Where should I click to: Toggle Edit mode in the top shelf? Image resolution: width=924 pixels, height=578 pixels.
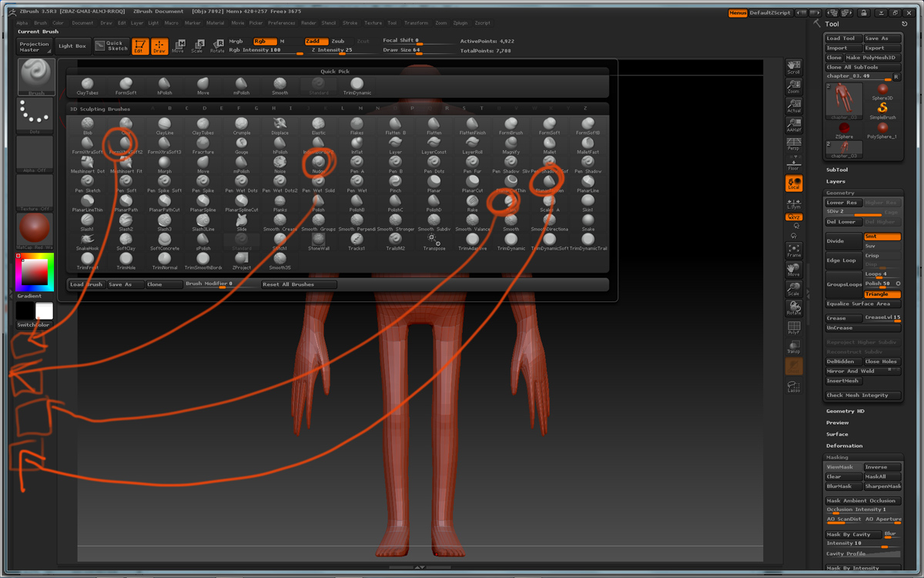click(x=140, y=46)
